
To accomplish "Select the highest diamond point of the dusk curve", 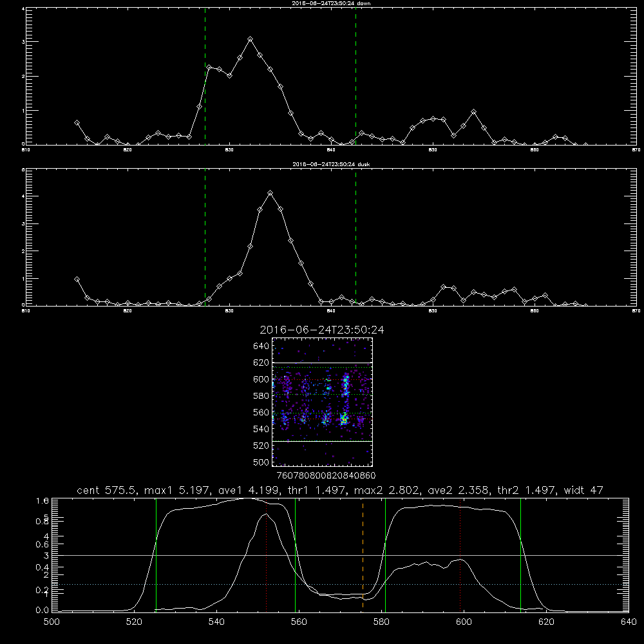I will (270, 193).
